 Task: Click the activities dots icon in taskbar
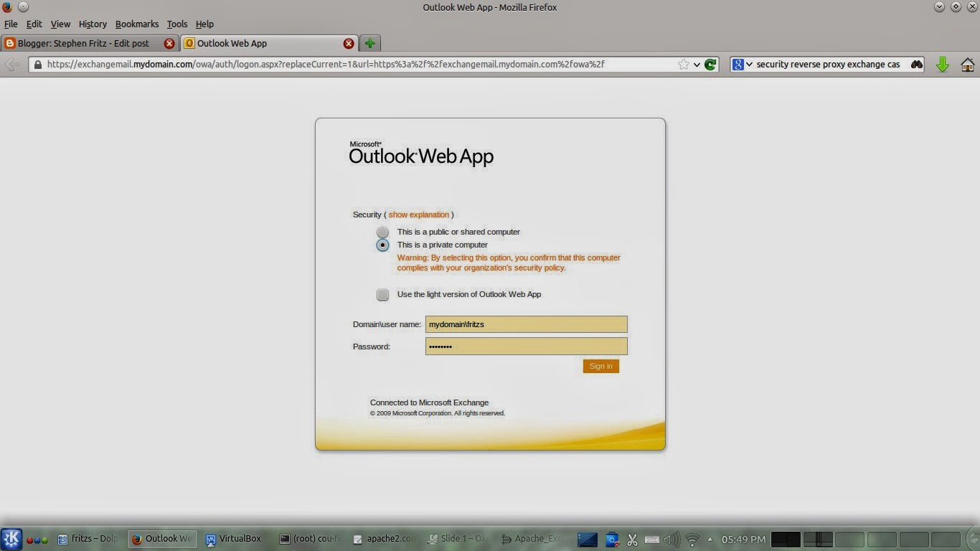(37, 540)
